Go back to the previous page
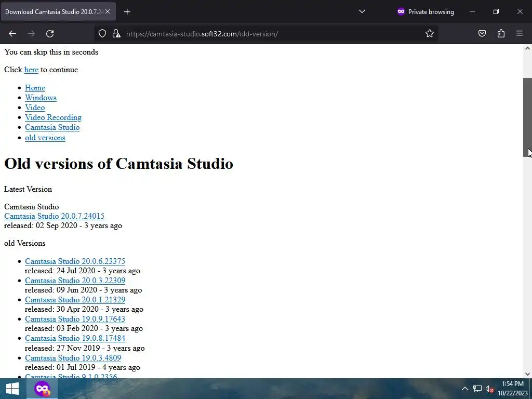532x399 pixels. tap(12, 34)
